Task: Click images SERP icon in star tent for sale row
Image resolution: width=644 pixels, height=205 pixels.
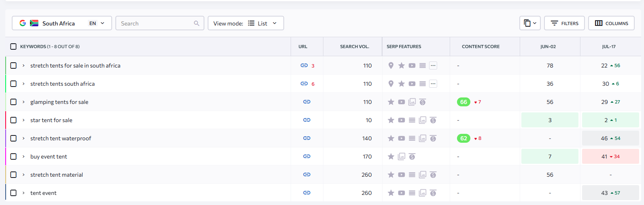Action: click(423, 120)
